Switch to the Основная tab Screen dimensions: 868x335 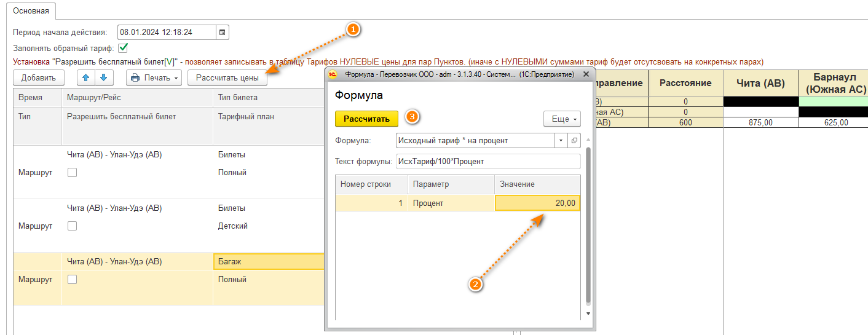(31, 10)
